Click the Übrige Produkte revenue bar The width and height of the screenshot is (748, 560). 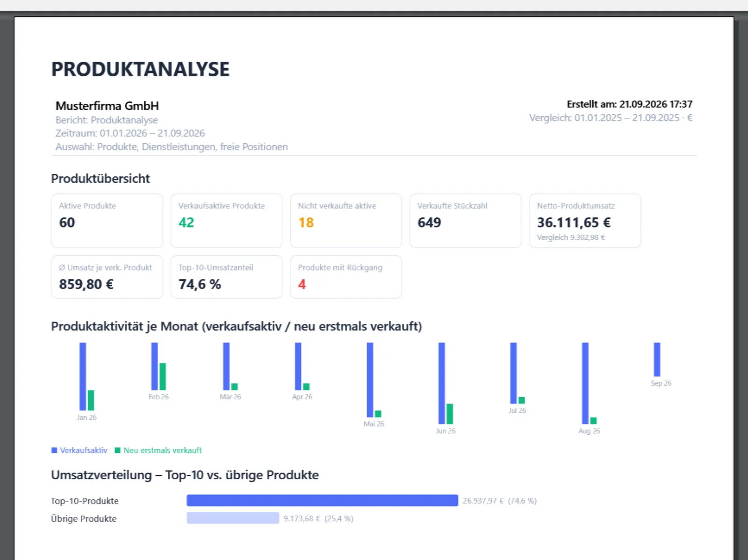pos(233,518)
